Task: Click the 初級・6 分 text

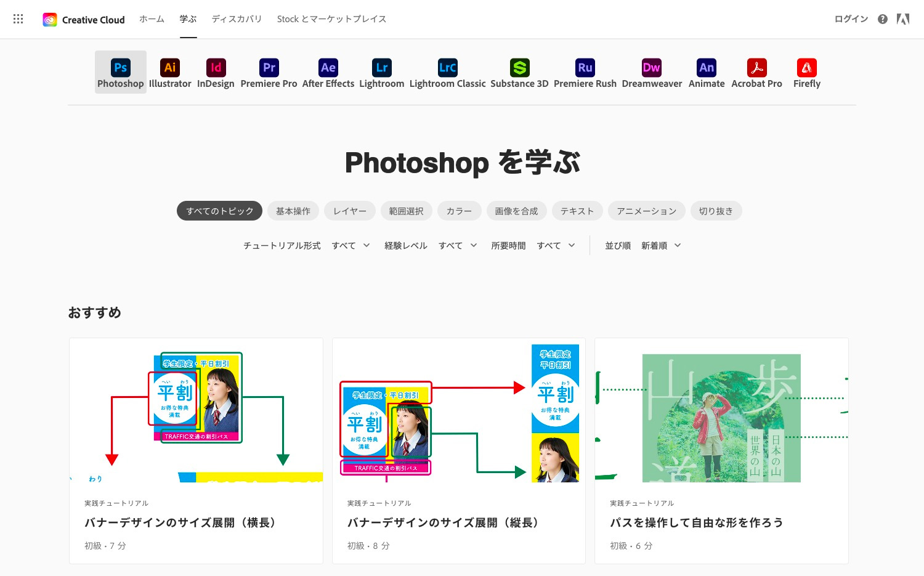Action: click(x=631, y=546)
